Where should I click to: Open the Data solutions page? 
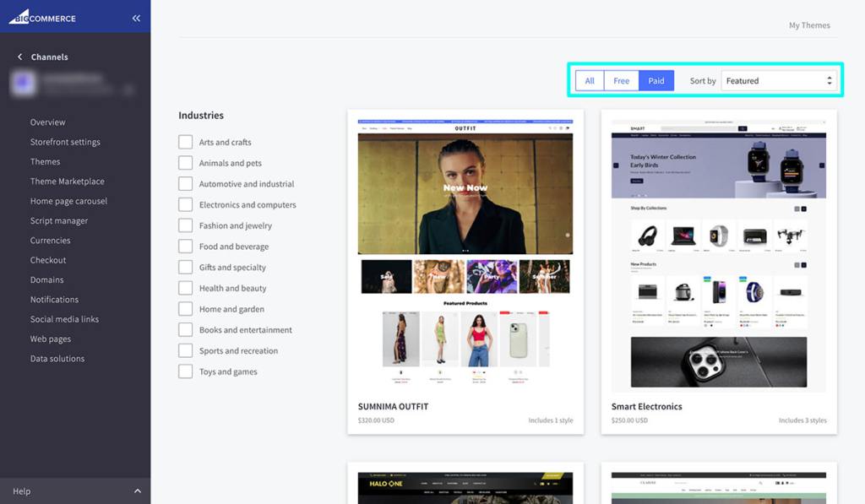56,358
